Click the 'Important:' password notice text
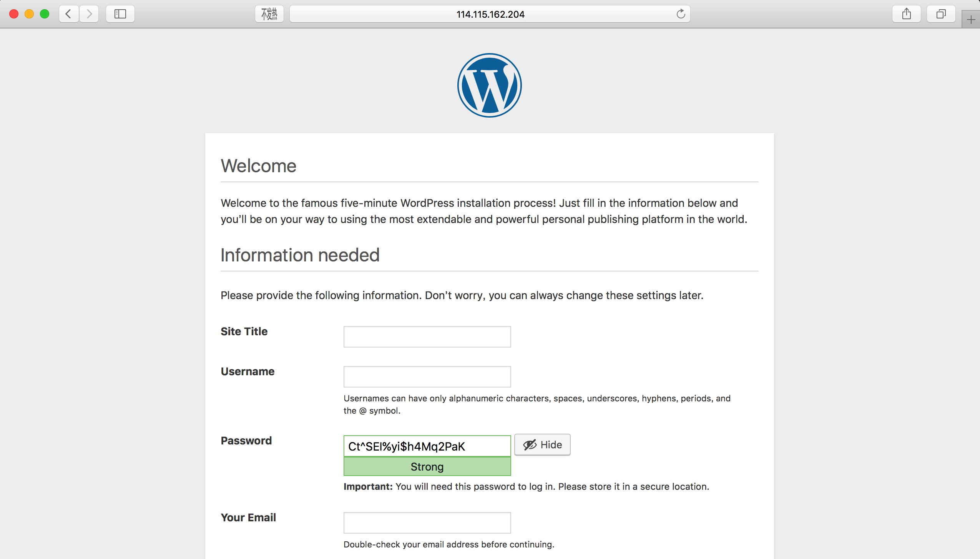The height and width of the screenshot is (559, 980). pyautogui.click(x=526, y=487)
